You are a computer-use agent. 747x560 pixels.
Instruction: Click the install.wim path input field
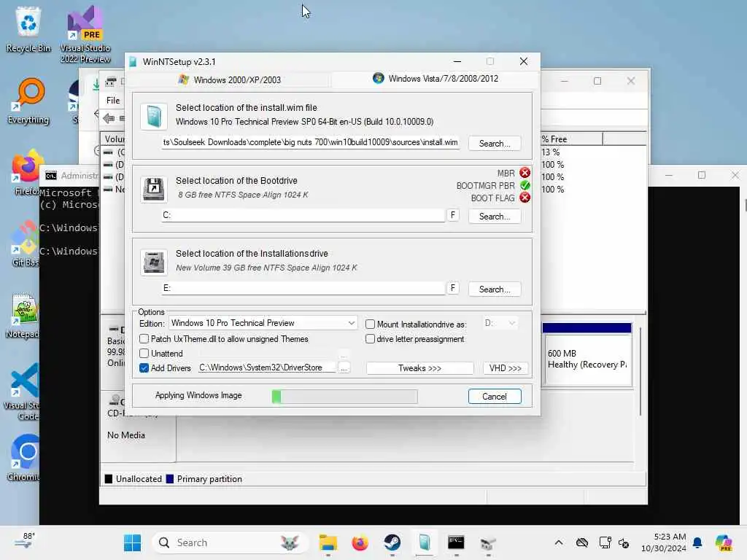[x=311, y=142]
